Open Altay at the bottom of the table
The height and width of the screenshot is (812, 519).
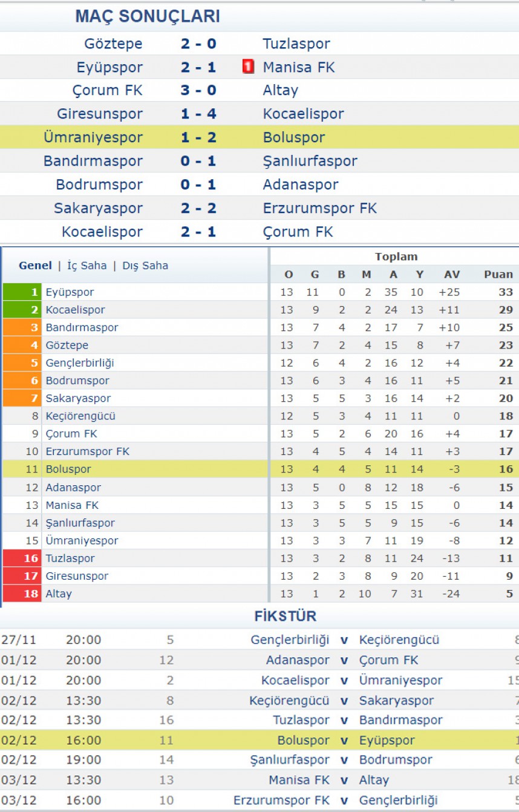click(59, 594)
